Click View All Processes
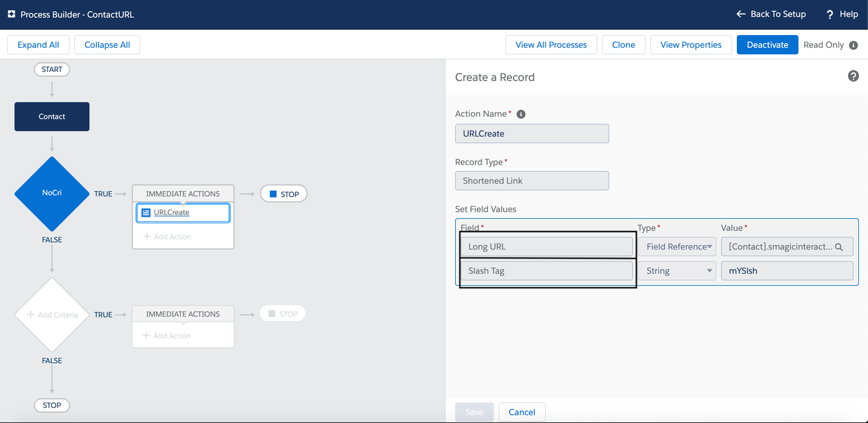The height and width of the screenshot is (423, 868). click(x=551, y=45)
